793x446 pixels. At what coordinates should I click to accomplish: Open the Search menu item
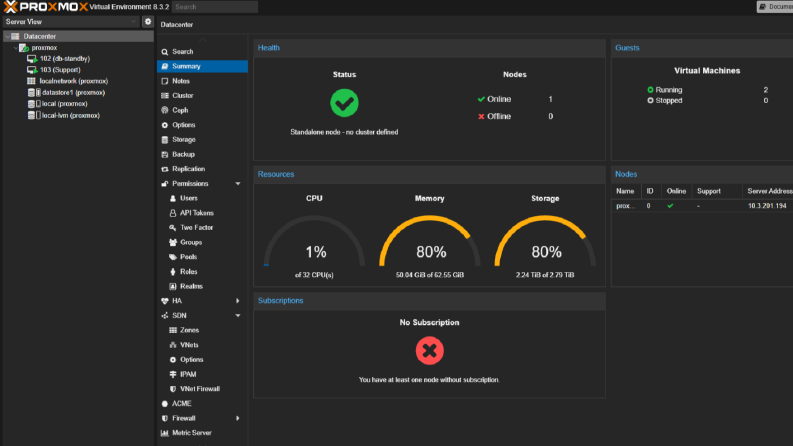[202, 52]
